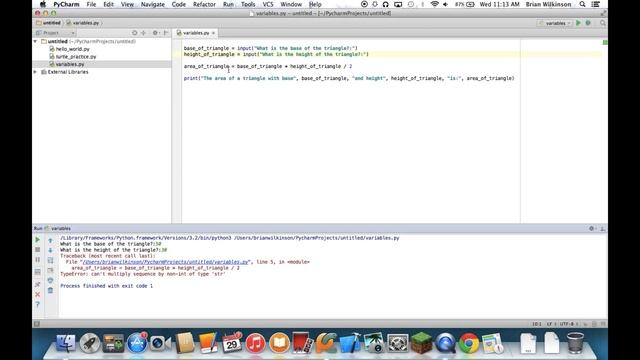
Task: Navigate up the stack trace
Action: [x=50, y=240]
